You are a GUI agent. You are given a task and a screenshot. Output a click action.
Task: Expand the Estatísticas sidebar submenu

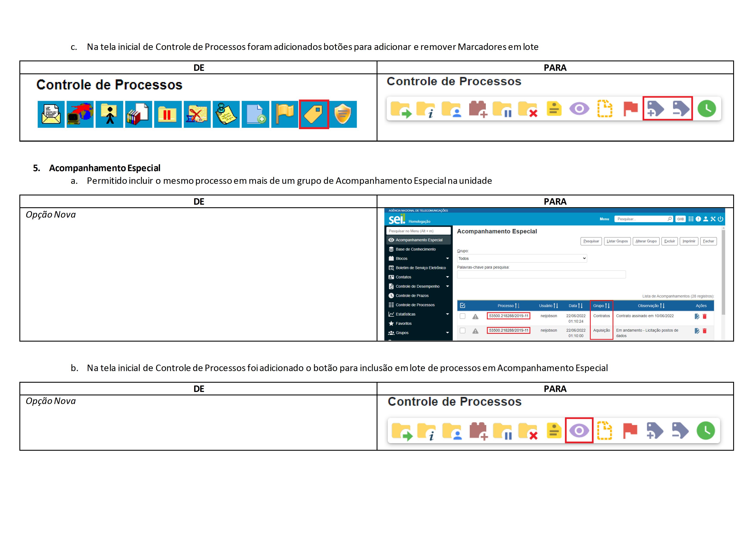click(x=447, y=314)
